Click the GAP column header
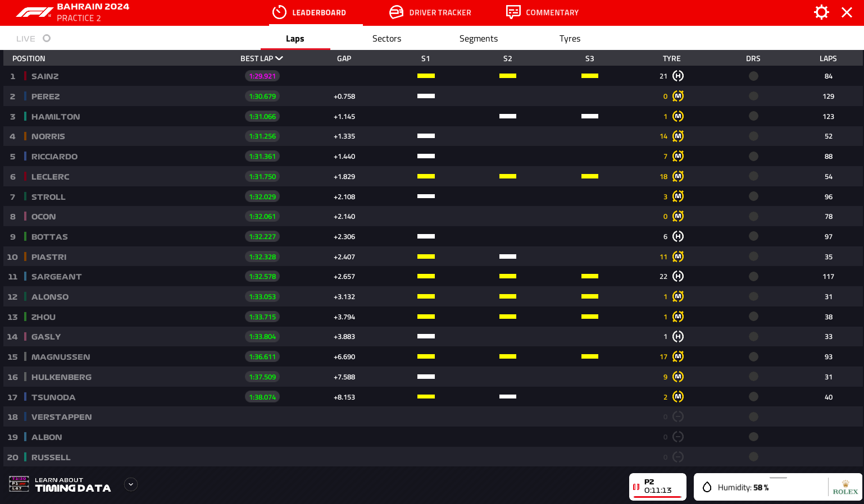Screen dimensions: 864x504 pyautogui.click(x=344, y=58)
